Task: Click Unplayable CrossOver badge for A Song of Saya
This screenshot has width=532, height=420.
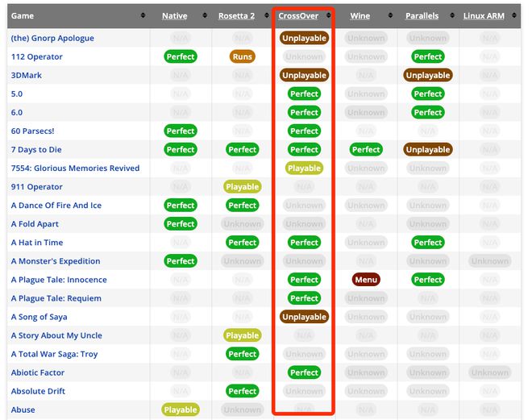Action: 305,317
